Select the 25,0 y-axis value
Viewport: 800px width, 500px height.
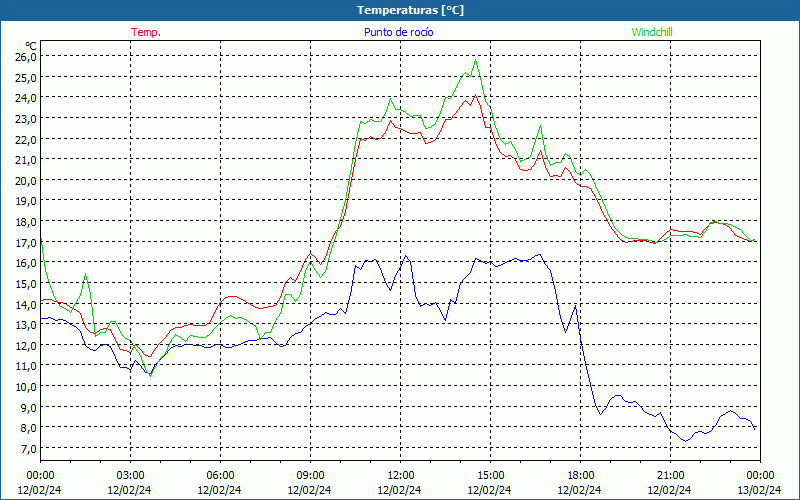pos(25,77)
